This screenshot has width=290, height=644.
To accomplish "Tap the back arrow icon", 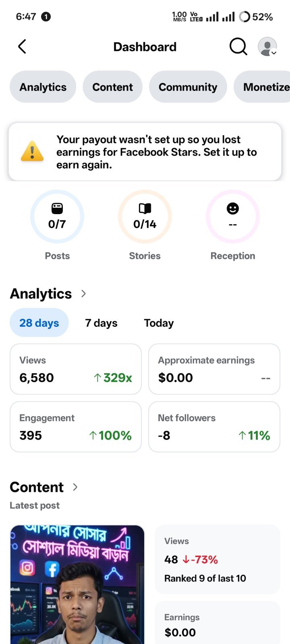I will [23, 47].
